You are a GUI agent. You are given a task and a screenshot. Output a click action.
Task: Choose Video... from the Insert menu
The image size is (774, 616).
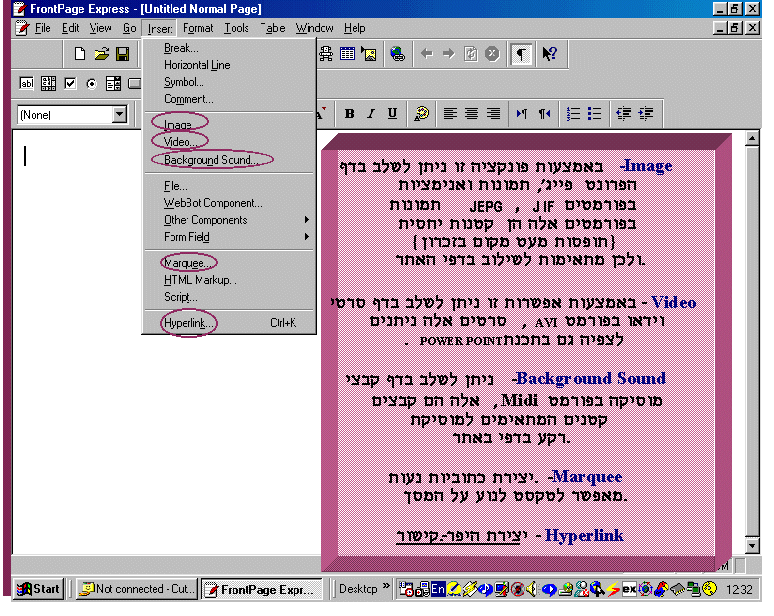(230, 142)
